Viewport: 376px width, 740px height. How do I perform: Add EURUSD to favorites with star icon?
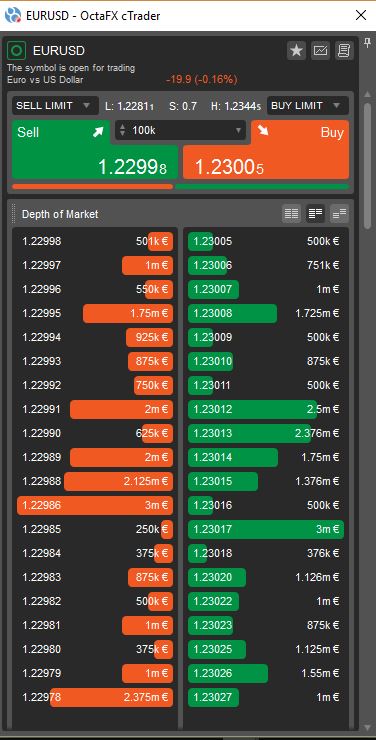click(x=297, y=50)
